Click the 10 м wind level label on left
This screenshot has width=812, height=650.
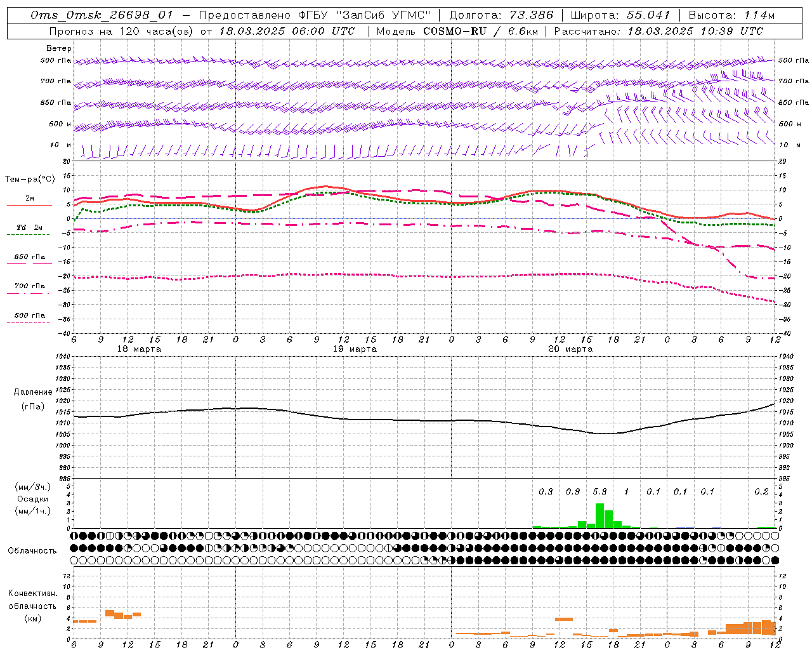pyautogui.click(x=61, y=145)
